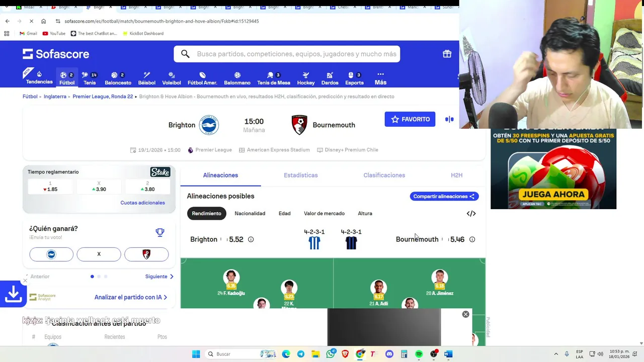Open the YouTube bookmark
The width and height of the screenshot is (644, 362).
point(54,33)
